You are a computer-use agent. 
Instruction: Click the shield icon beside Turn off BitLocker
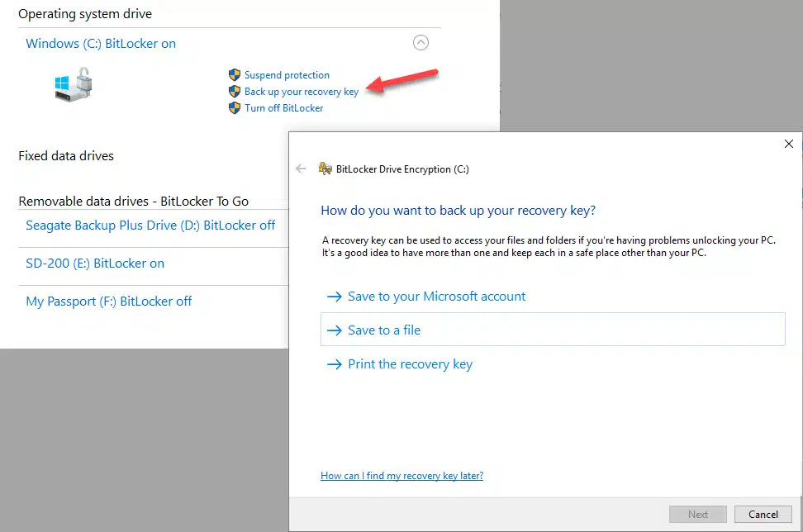pos(235,108)
